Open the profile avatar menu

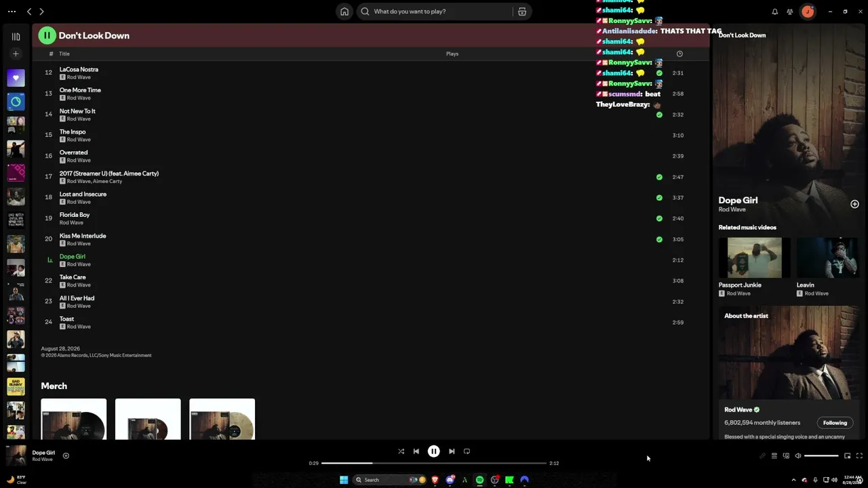click(808, 12)
